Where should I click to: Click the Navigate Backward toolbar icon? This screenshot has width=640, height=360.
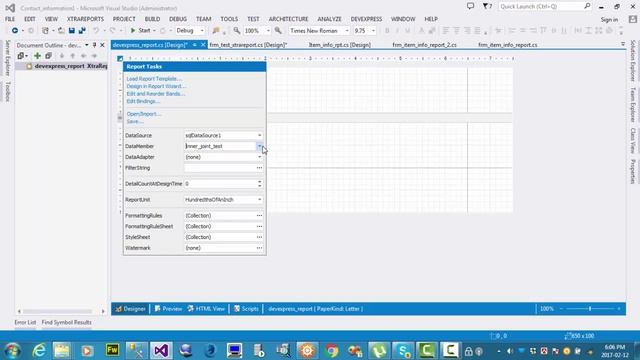tap(15, 31)
